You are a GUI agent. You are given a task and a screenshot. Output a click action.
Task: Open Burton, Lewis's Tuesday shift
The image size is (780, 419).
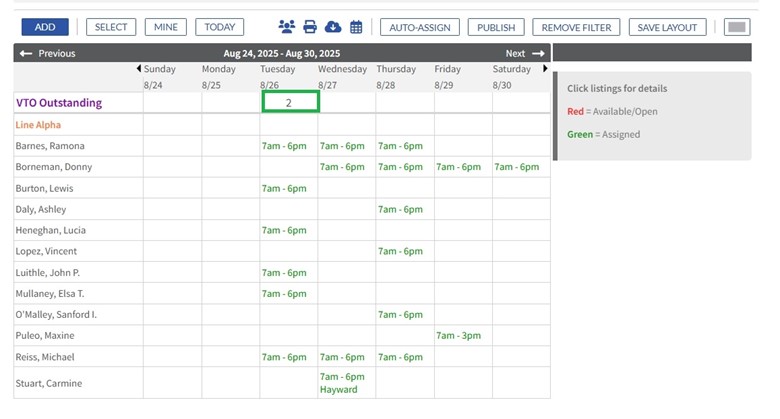coord(284,188)
